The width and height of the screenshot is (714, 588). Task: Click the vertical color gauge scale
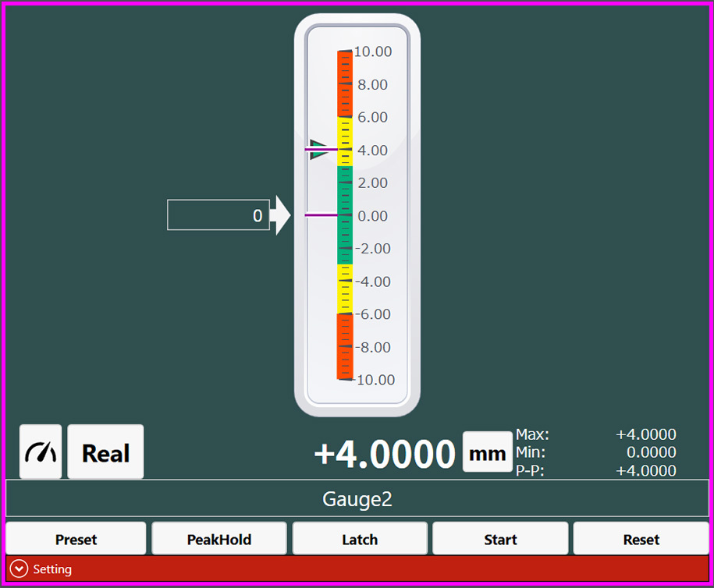[x=343, y=216]
